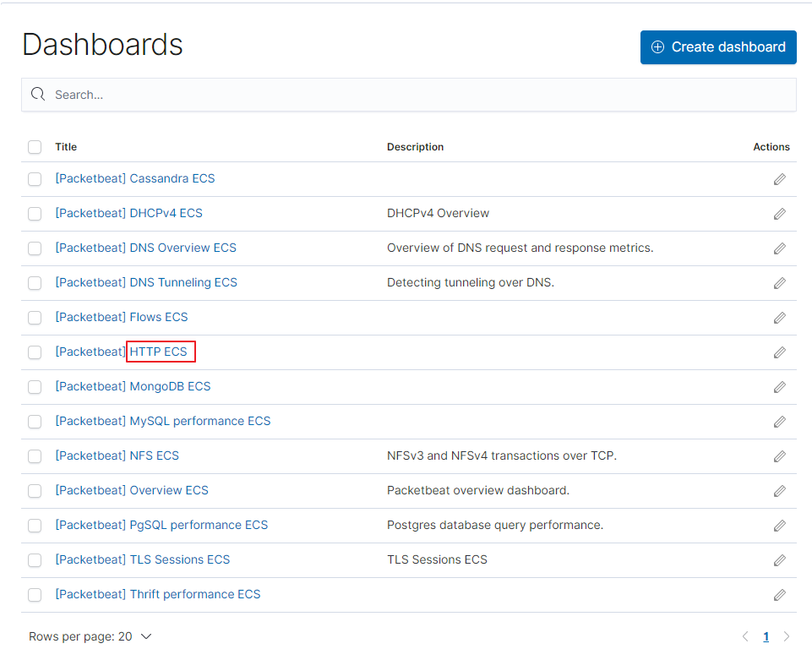The width and height of the screenshot is (812, 660).
Task: Click 'NFSv3 and NFSv4 transactions over TCP.' text
Action: pos(502,455)
